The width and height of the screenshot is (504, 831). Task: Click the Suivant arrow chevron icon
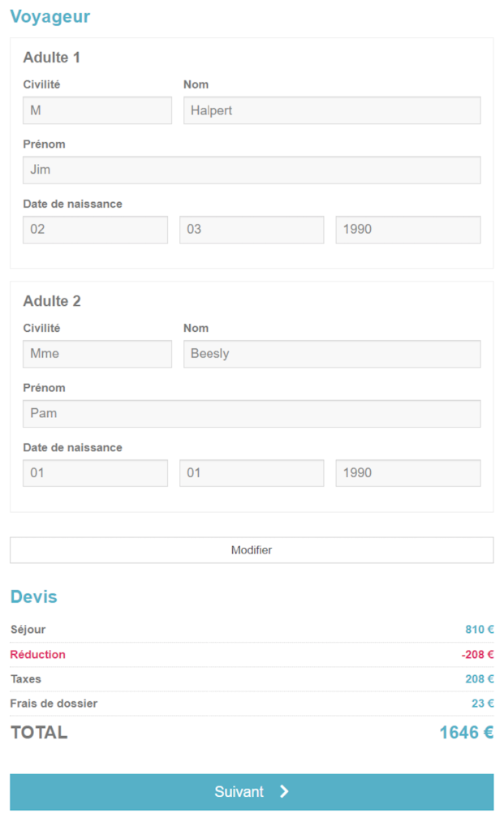[x=284, y=792]
